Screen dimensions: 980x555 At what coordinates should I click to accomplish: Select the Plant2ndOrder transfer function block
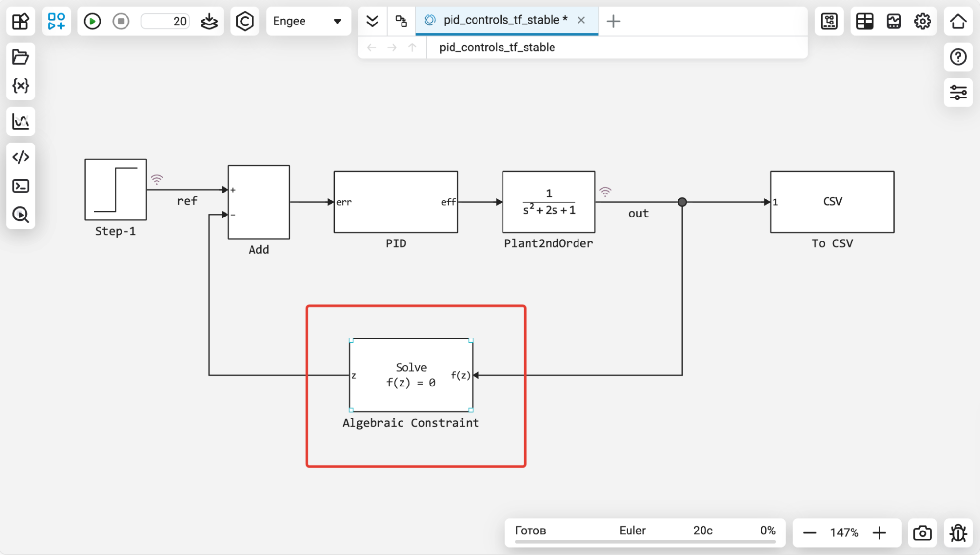pyautogui.click(x=549, y=202)
